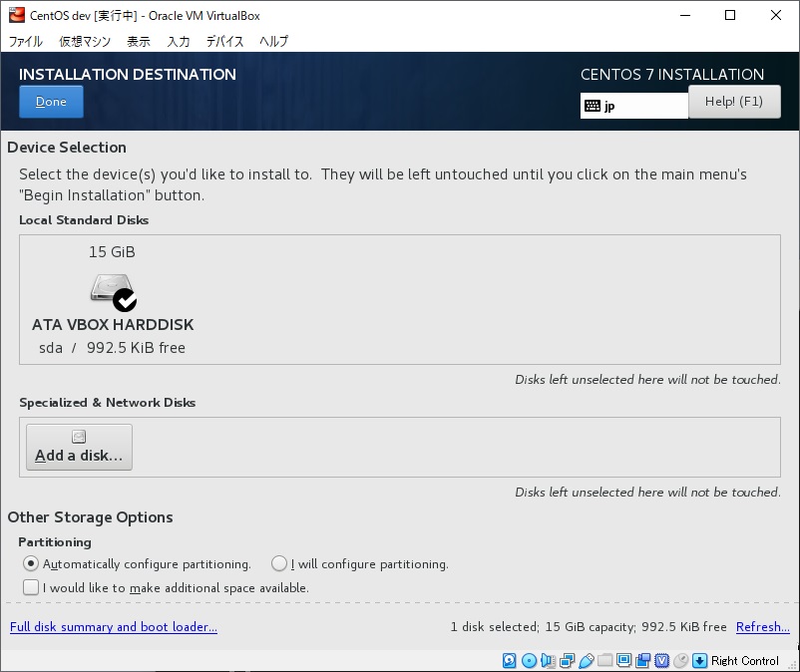Click the 'Right Control' host key text
The image size is (800, 672).
[745, 661]
